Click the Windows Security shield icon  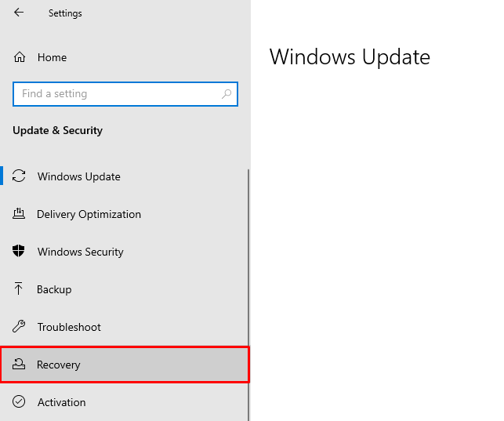[20, 252]
